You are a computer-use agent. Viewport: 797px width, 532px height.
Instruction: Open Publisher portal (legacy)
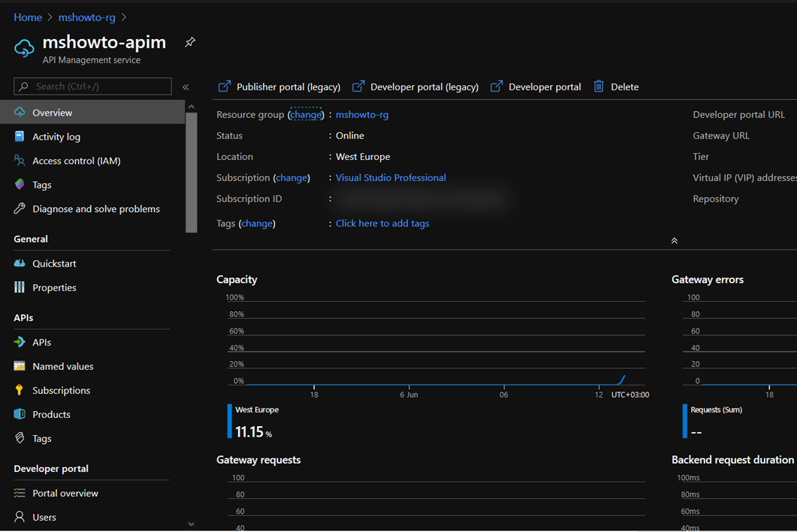[x=279, y=87]
